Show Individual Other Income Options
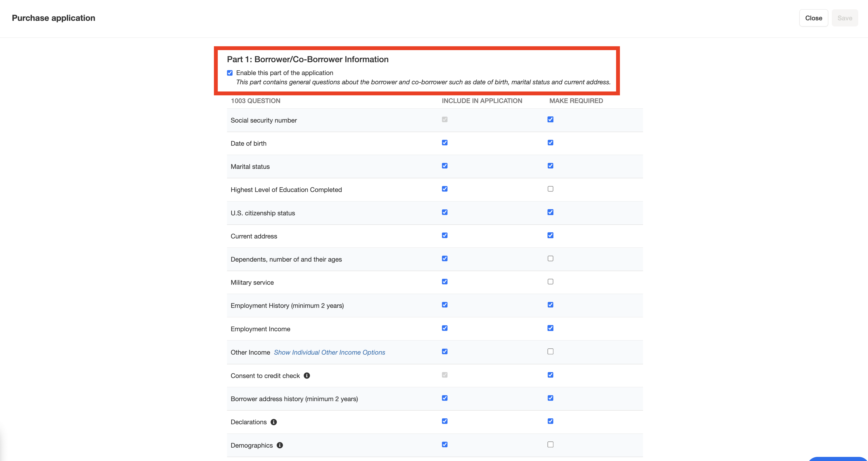 [329, 352]
